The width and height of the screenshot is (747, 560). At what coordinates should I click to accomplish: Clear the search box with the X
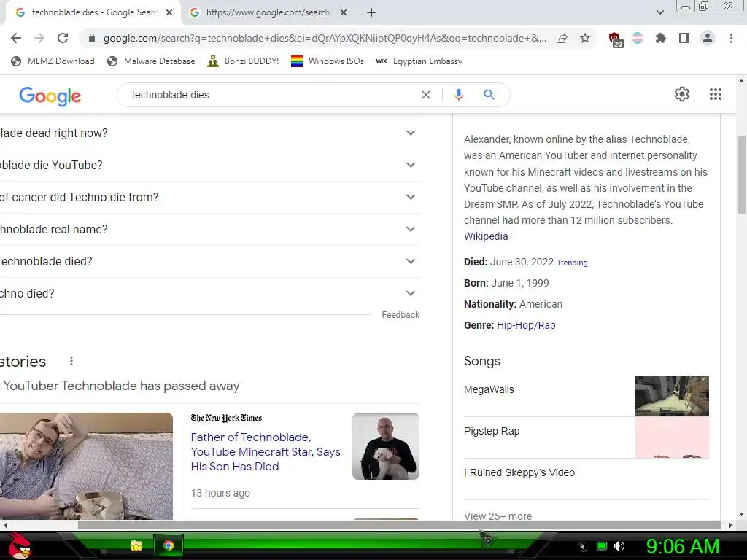coord(426,95)
